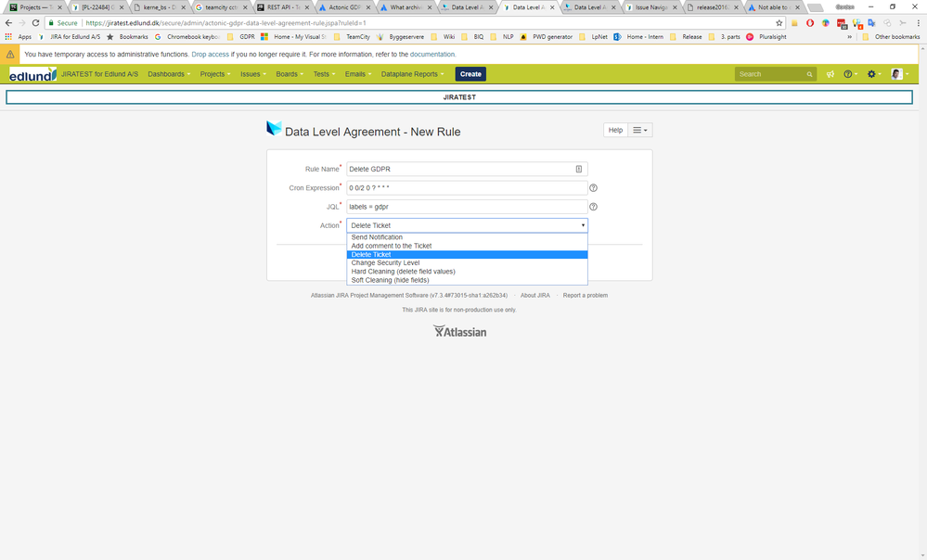Open the user profile avatar menu
The image size is (927, 560).
pos(899,74)
